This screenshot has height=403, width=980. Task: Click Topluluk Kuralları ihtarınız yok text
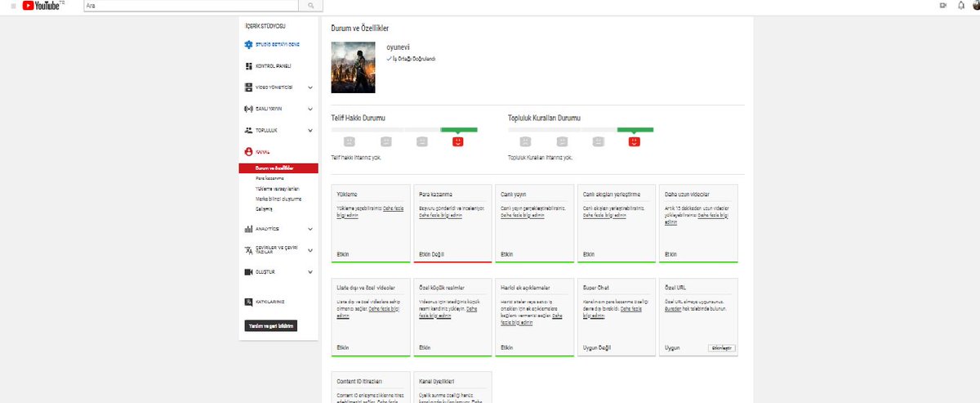tap(541, 157)
